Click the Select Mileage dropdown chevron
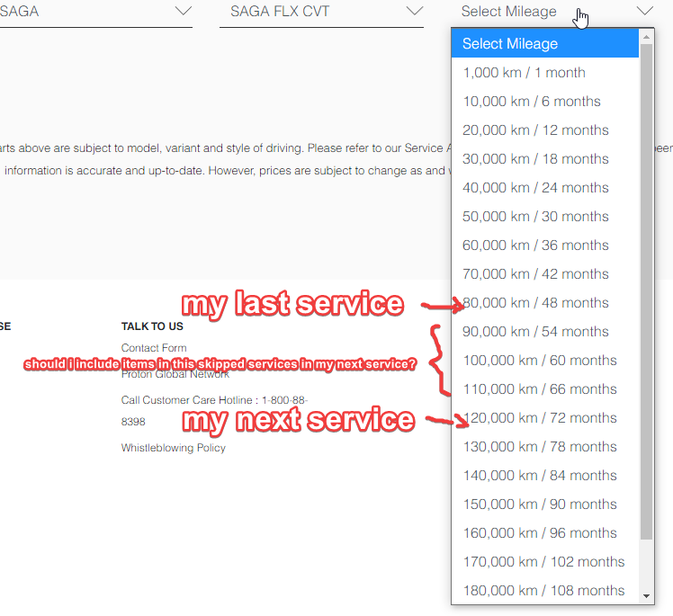Image resolution: width=673 pixels, height=616 pixels. (x=644, y=12)
